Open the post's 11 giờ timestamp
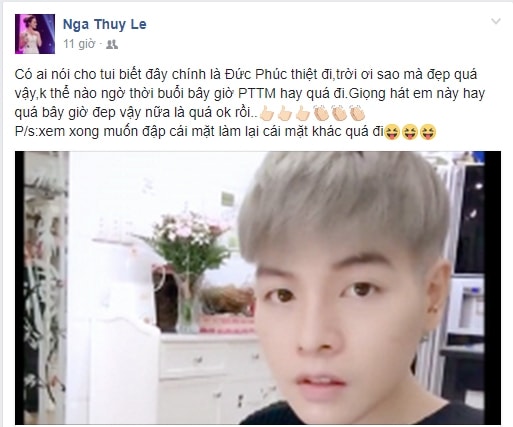The height and width of the screenshot is (427, 513). (x=79, y=44)
